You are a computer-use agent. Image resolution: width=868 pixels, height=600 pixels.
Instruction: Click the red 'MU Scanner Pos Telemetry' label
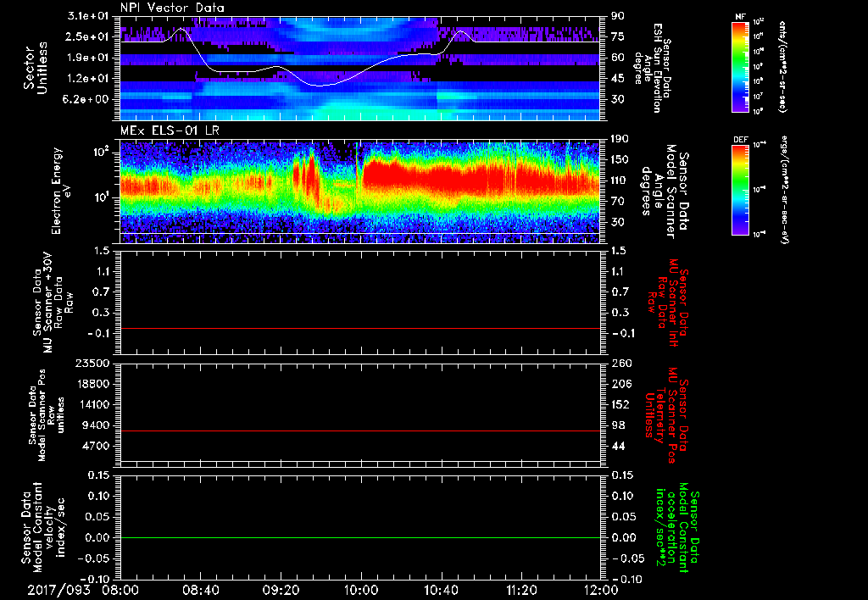(x=665, y=415)
